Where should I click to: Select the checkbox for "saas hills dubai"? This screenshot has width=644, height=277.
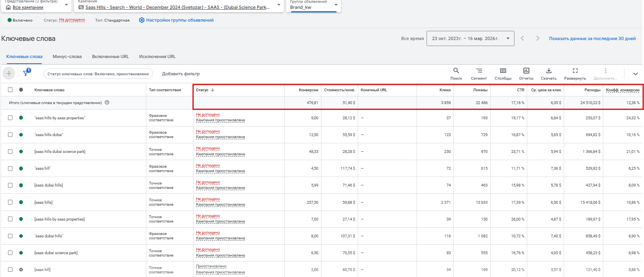(10, 134)
